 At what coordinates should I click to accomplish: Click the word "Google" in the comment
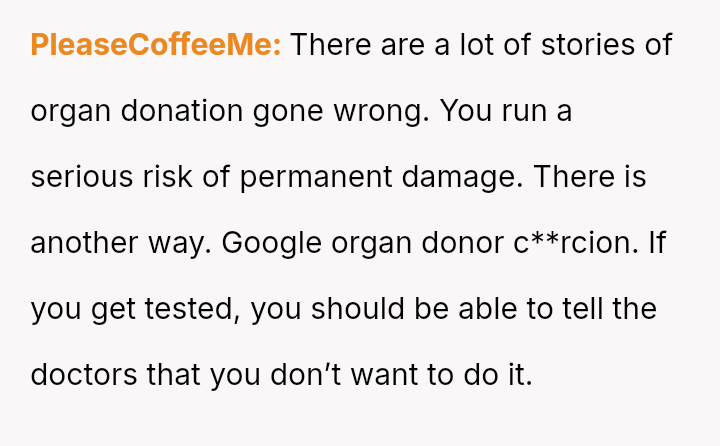(271, 243)
